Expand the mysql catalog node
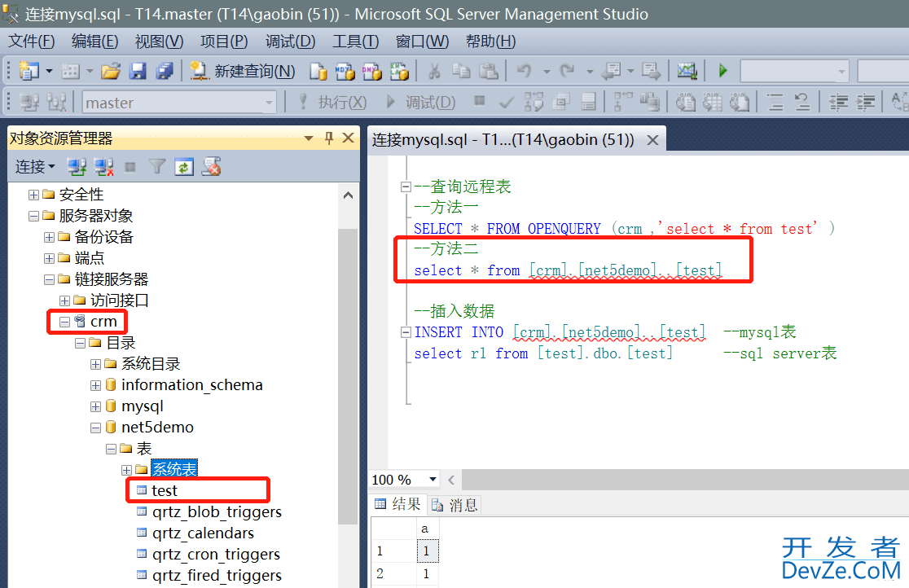Screen dimensions: 909x588 point(95,406)
